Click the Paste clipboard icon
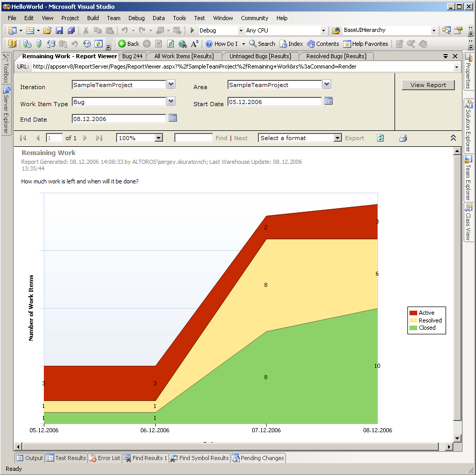This screenshot has width=476, height=475. click(110, 30)
